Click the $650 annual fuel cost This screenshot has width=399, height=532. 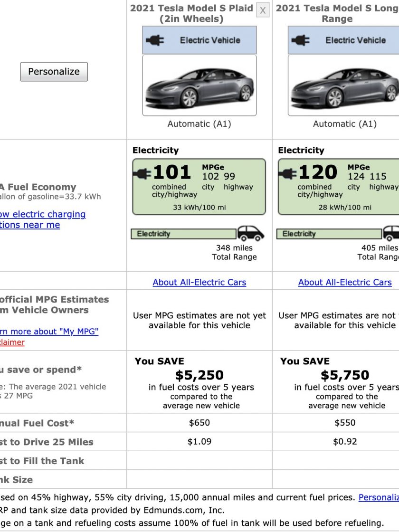point(199,423)
